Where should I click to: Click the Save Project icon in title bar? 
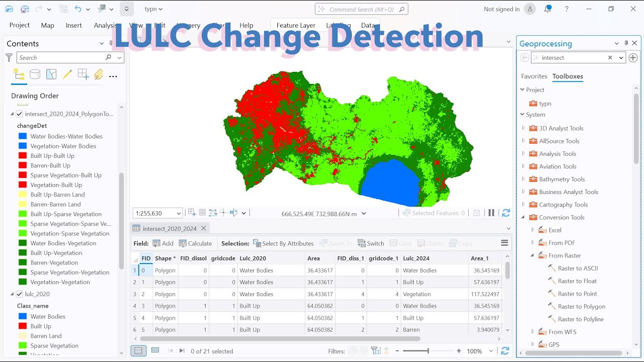tap(25, 9)
